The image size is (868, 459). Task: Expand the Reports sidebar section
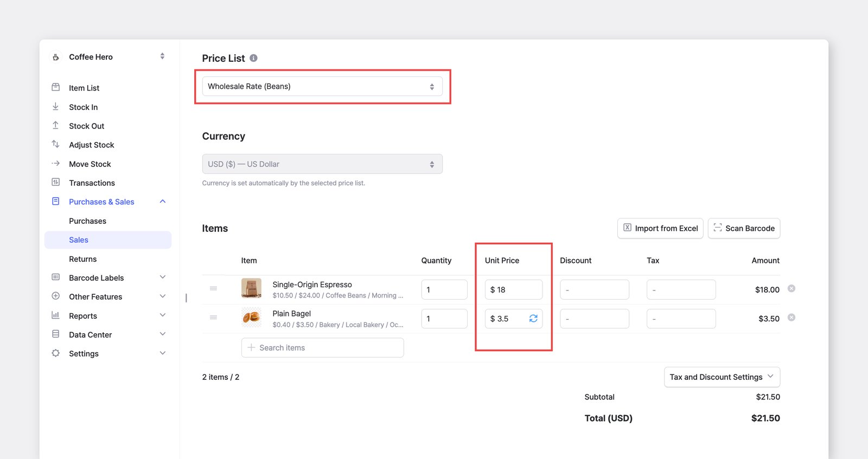tap(108, 316)
